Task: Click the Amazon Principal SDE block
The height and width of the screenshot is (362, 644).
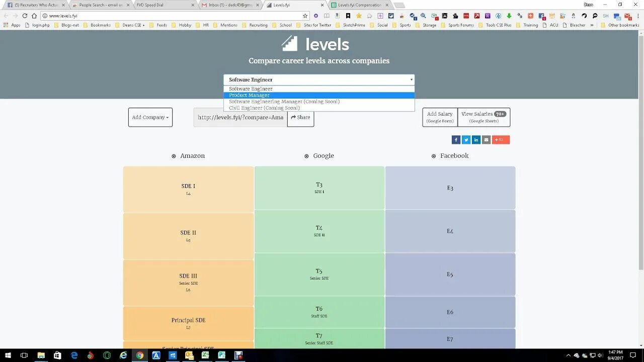Action: click(x=188, y=323)
